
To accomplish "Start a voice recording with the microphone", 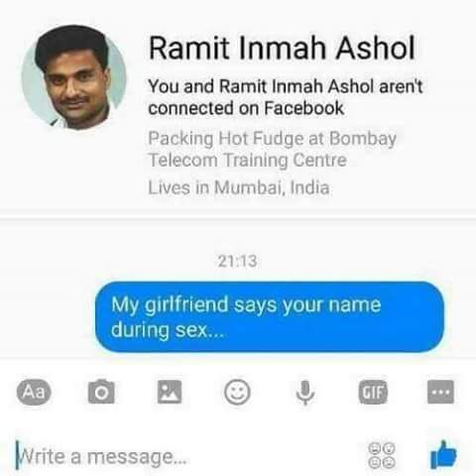I will (305, 393).
